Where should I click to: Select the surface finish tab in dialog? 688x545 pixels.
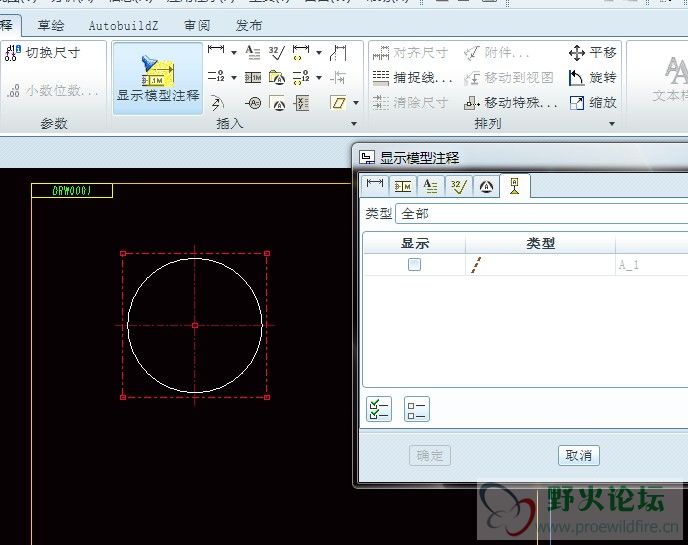click(x=459, y=186)
